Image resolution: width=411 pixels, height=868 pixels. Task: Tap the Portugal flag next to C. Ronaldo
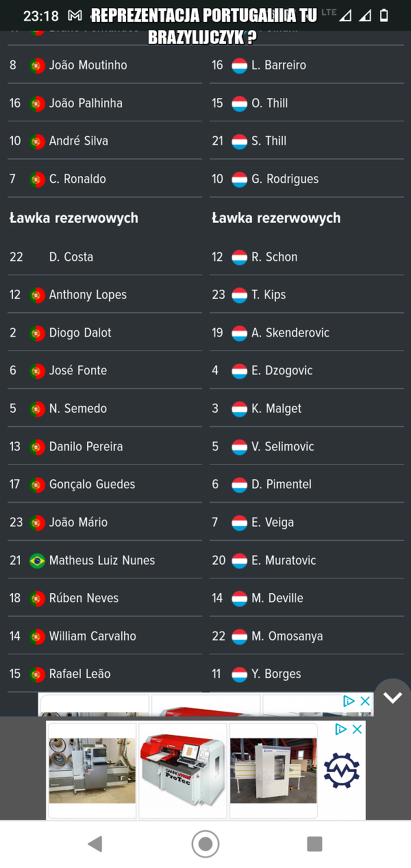coord(37,179)
